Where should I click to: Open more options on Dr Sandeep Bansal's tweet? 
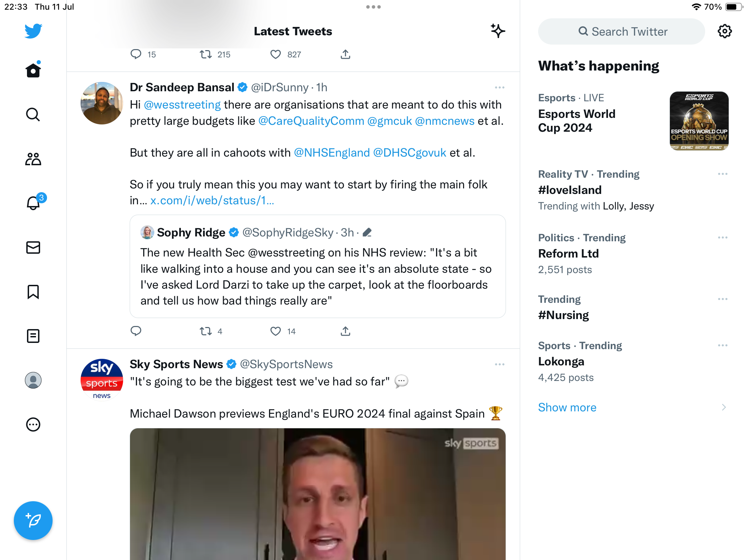(x=499, y=87)
